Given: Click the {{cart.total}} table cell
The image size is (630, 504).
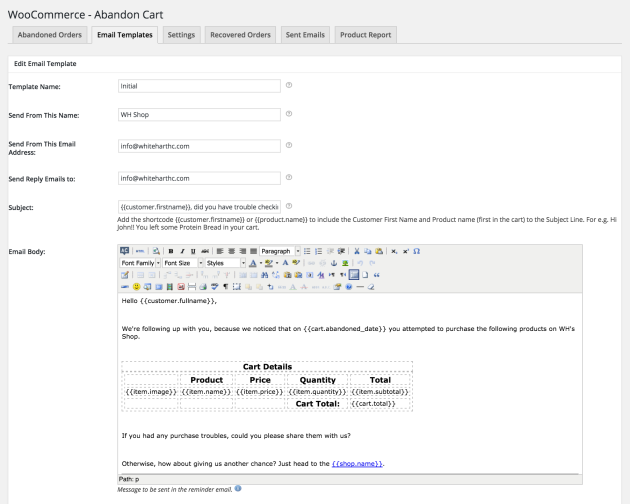Looking at the screenshot, I should point(380,403).
